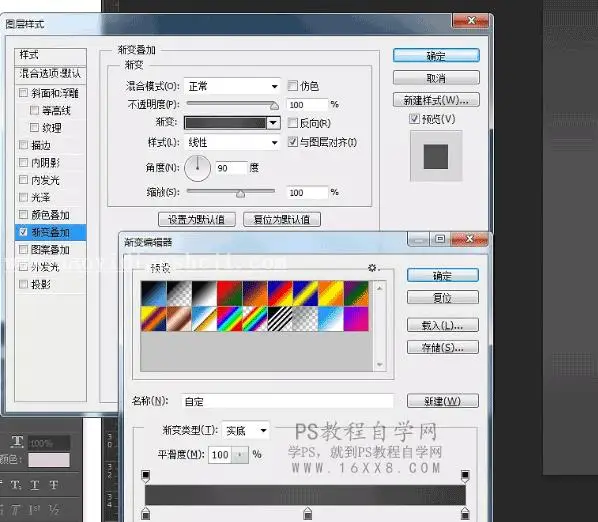Click the 名称 name field showing 自定

click(x=287, y=401)
